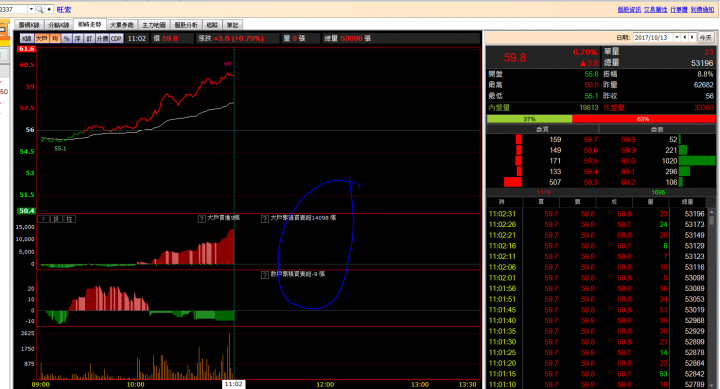
Task: Click the red outer-volume 63% bar
Action: (x=643, y=119)
